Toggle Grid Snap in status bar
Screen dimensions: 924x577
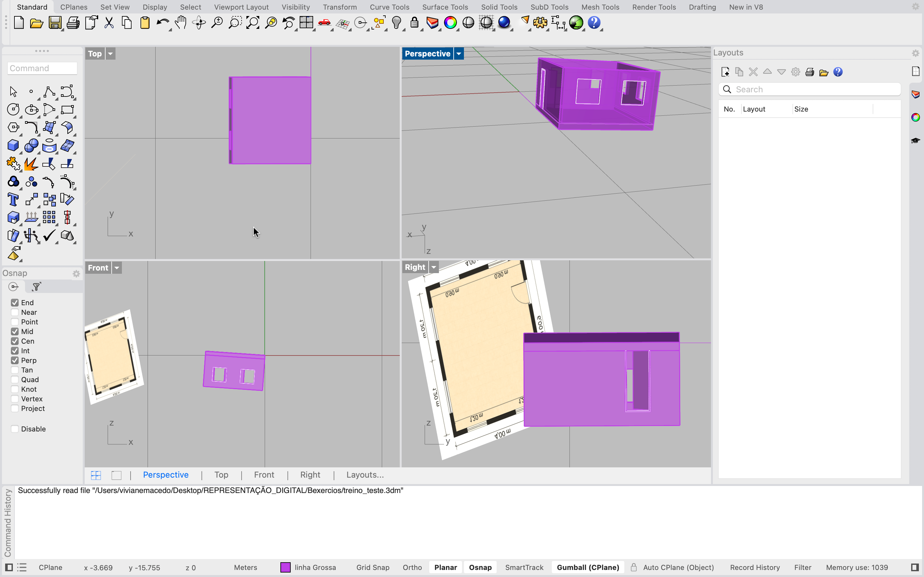(372, 567)
